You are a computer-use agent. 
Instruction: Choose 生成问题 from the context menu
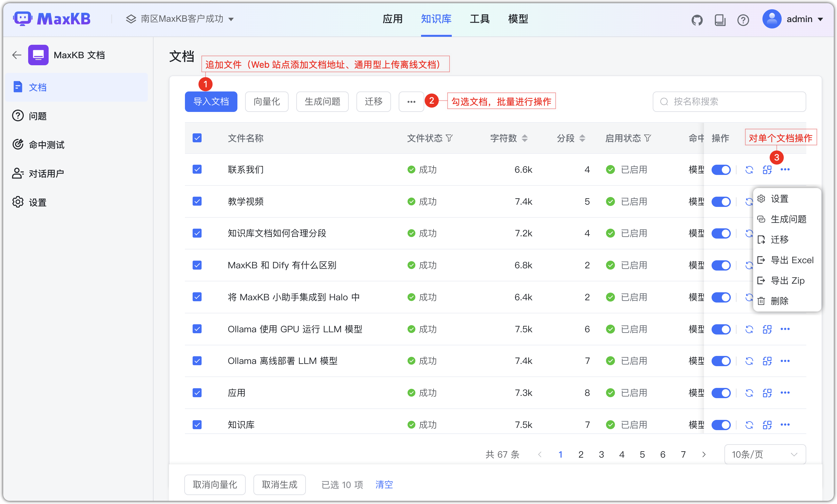[x=787, y=219]
